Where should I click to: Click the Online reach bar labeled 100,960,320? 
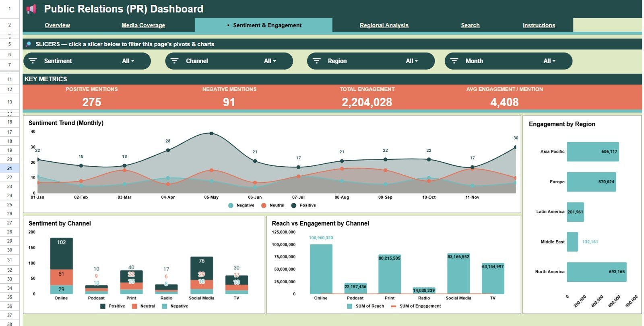(x=321, y=269)
